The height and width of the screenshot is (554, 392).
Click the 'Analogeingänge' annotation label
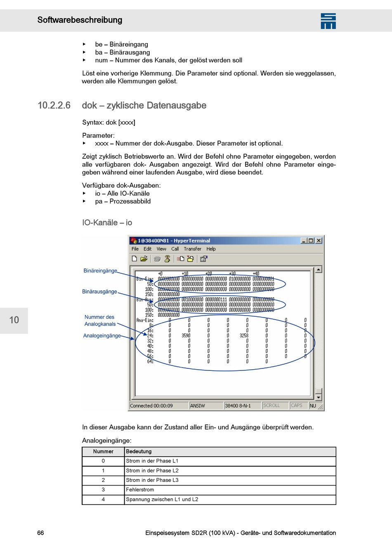point(102,336)
